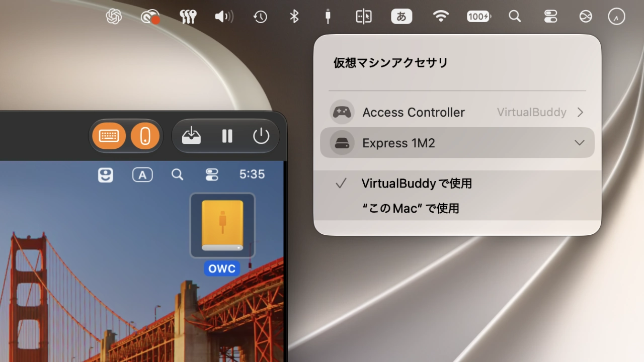Switch the Japanese input source あ
644x362 pixels.
(x=401, y=17)
